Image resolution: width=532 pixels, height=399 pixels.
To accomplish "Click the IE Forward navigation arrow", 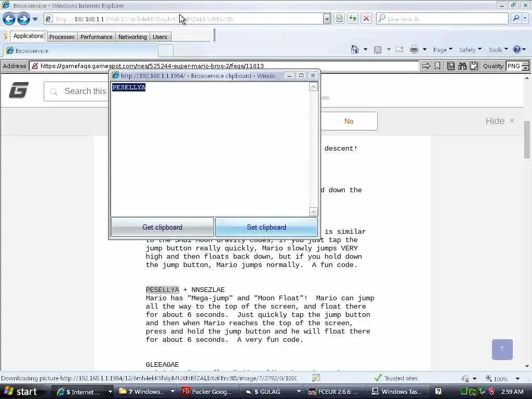I will coord(23,19).
